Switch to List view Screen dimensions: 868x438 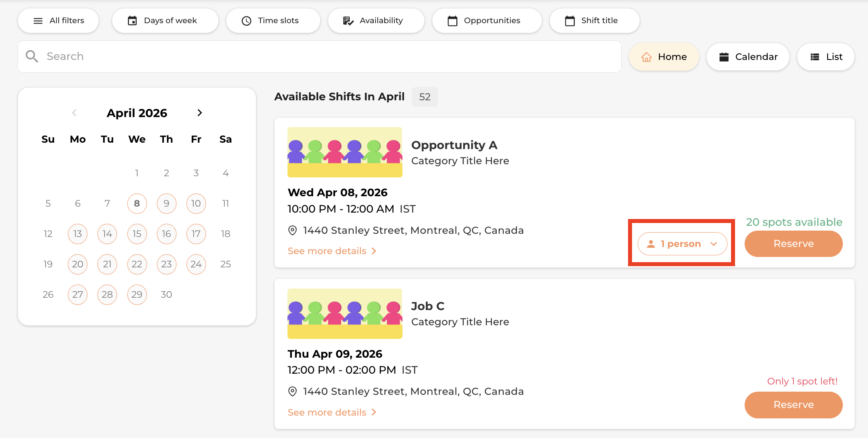(x=826, y=57)
